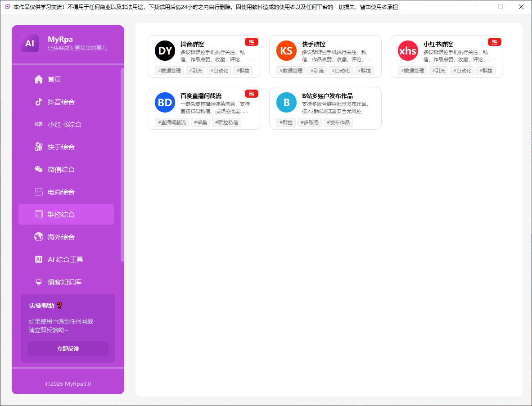The width and height of the screenshot is (532, 406).
Task: Click the light-blue B avatar icon
Action: click(x=286, y=103)
